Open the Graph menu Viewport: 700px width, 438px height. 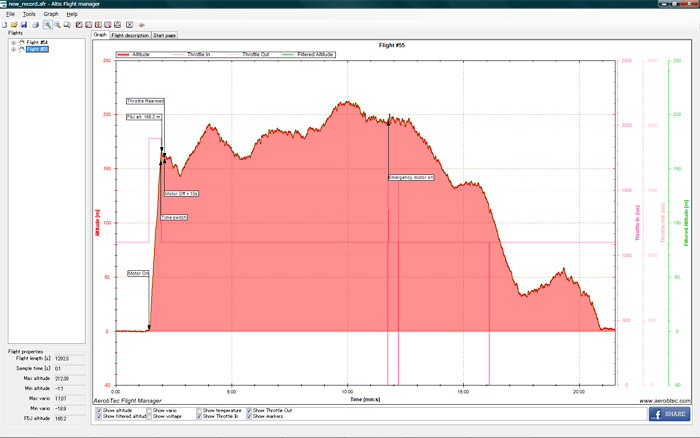click(51, 14)
